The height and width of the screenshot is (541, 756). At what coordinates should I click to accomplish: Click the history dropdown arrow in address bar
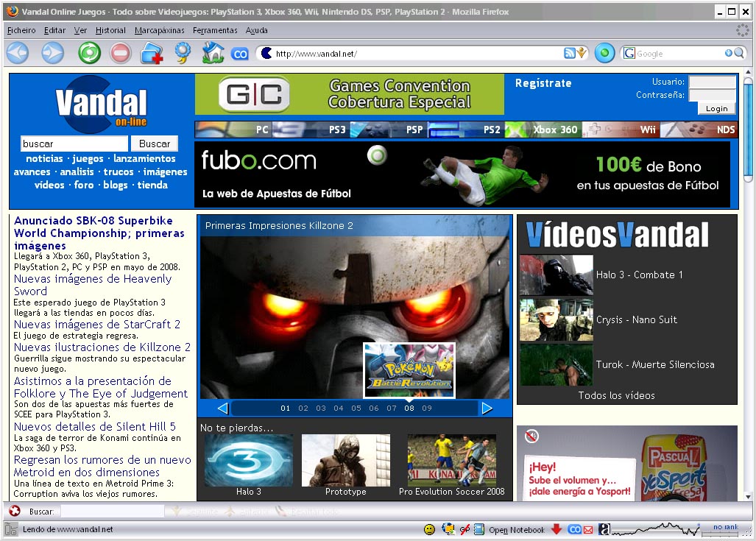(x=582, y=52)
